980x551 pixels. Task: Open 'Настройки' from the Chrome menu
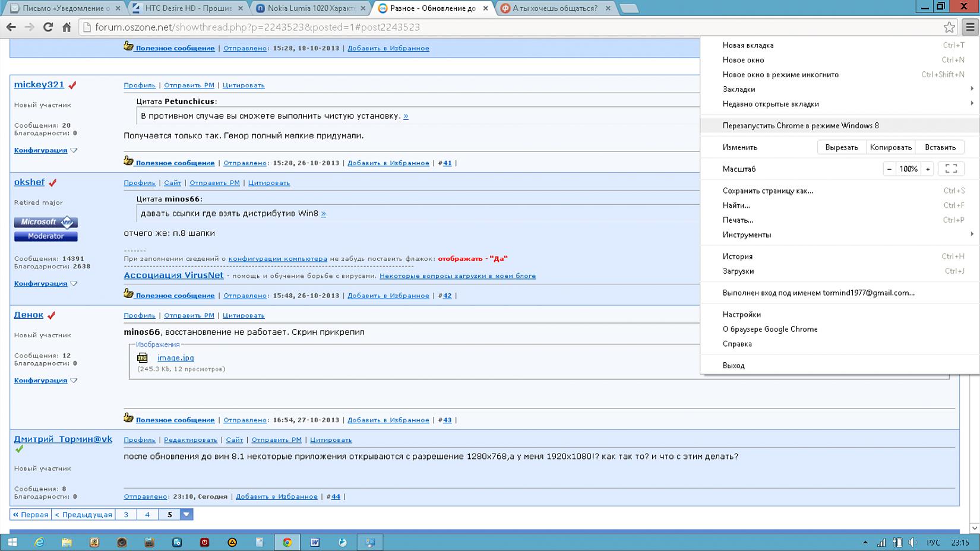(x=840, y=314)
